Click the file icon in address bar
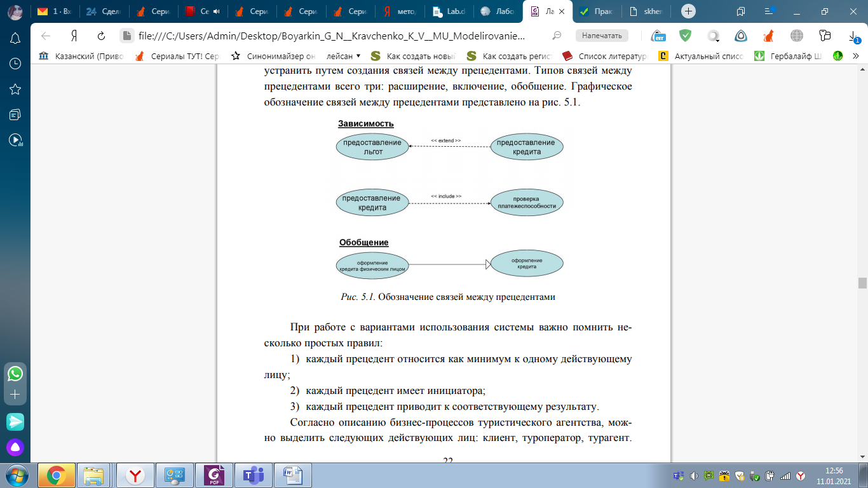Viewport: 868px width, 488px height. (126, 36)
